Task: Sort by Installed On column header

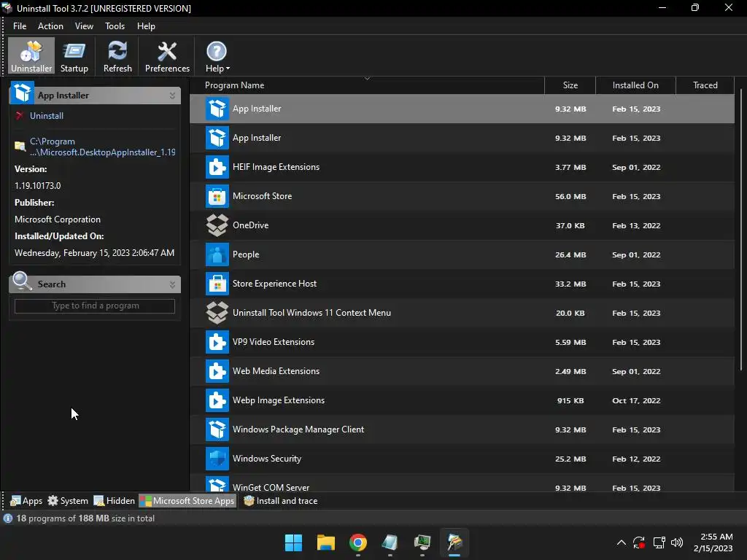Action: coord(635,85)
